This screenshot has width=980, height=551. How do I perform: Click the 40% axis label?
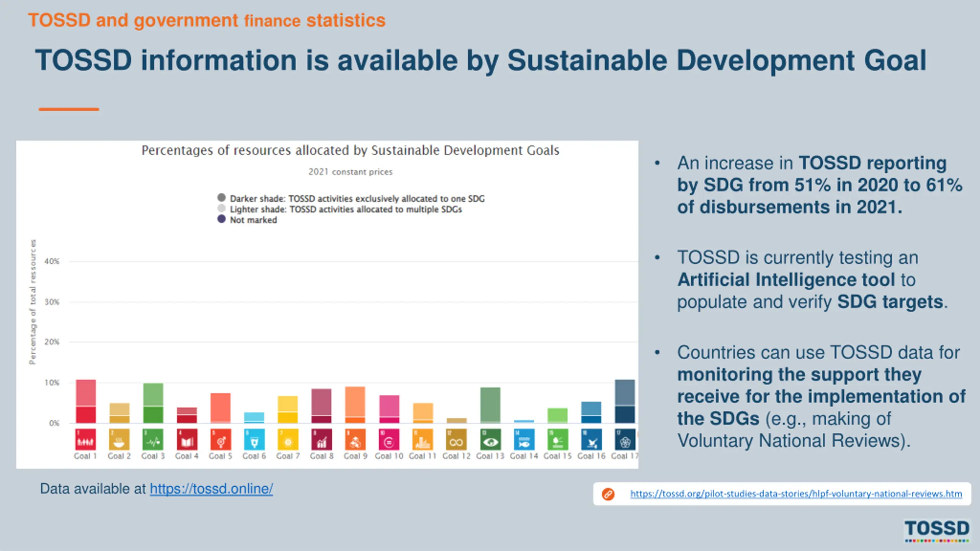pos(52,261)
